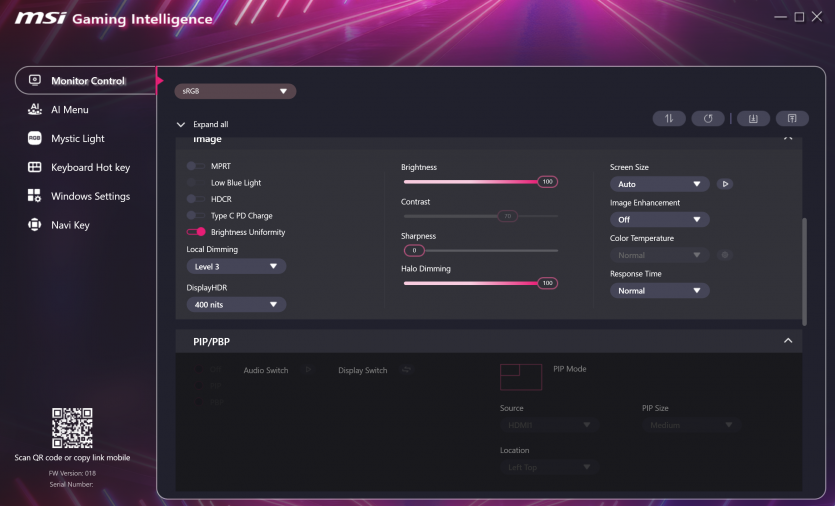Enable the MPRT toggle
Screen dimensions: 835x506
[x=195, y=166]
